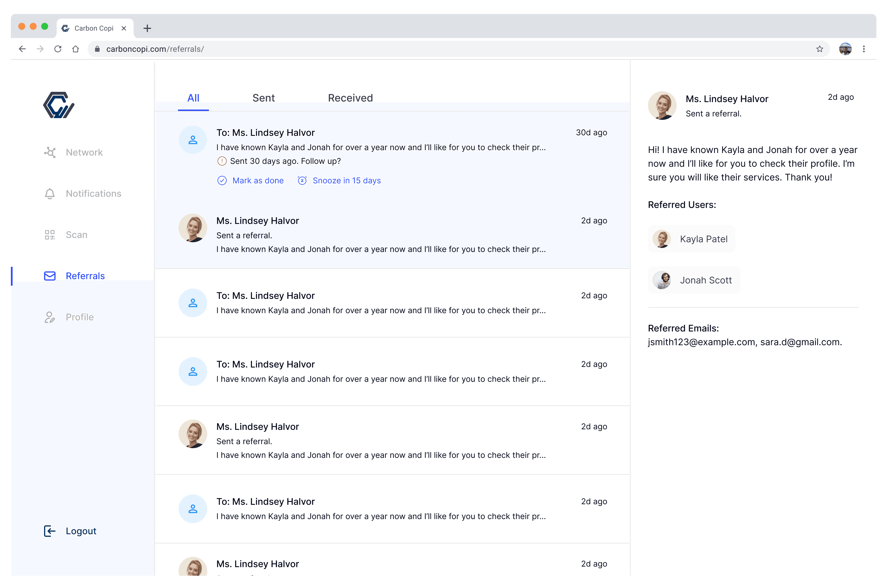Select the All tab
The image size is (891, 588).
[x=193, y=98]
